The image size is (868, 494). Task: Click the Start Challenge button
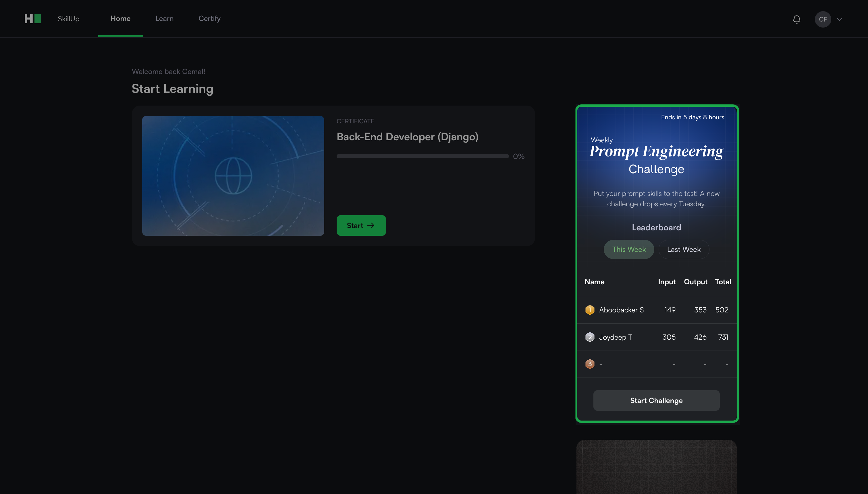pyautogui.click(x=656, y=400)
